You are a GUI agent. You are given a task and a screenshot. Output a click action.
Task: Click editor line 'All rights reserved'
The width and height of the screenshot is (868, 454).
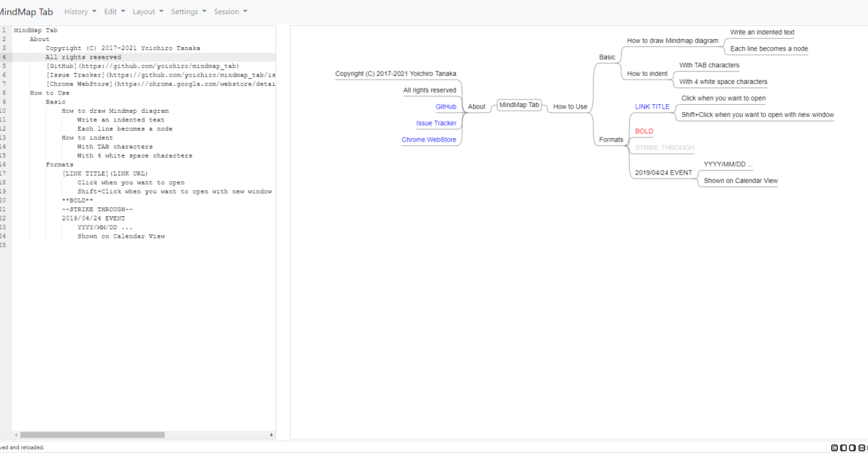83,57
